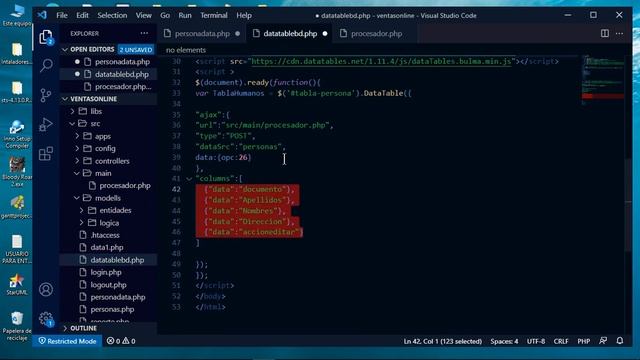Expand the controllers folder
Screen dimensions: 640x360
click(x=77, y=161)
